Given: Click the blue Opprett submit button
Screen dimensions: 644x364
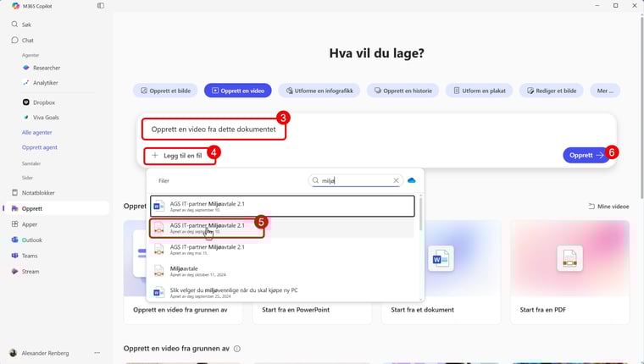Looking at the screenshot, I should [586, 155].
